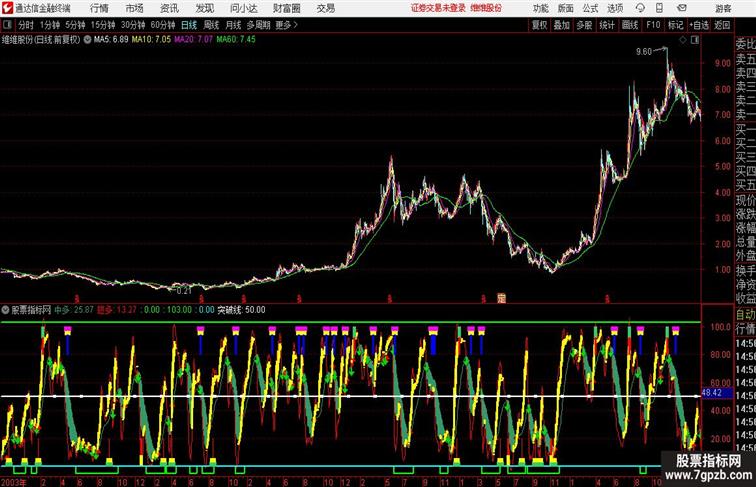Switch to the 60分钟 period tab
756x487 pixels.
pyautogui.click(x=162, y=25)
